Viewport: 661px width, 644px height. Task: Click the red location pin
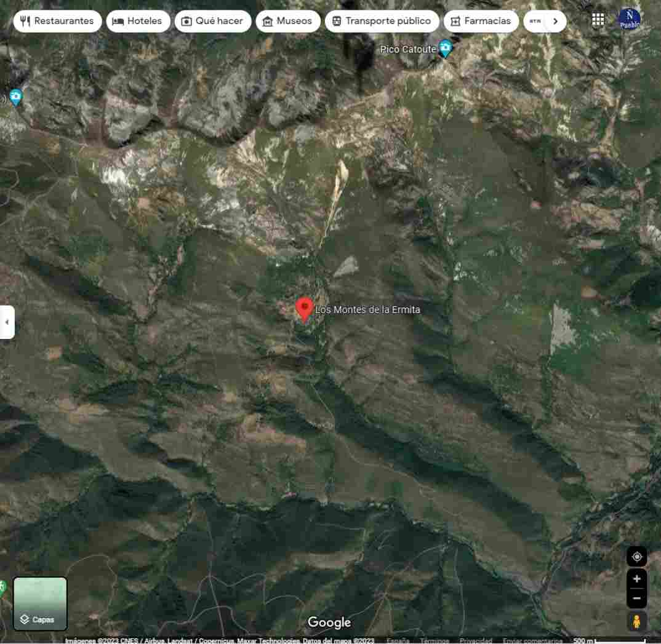[x=304, y=308]
